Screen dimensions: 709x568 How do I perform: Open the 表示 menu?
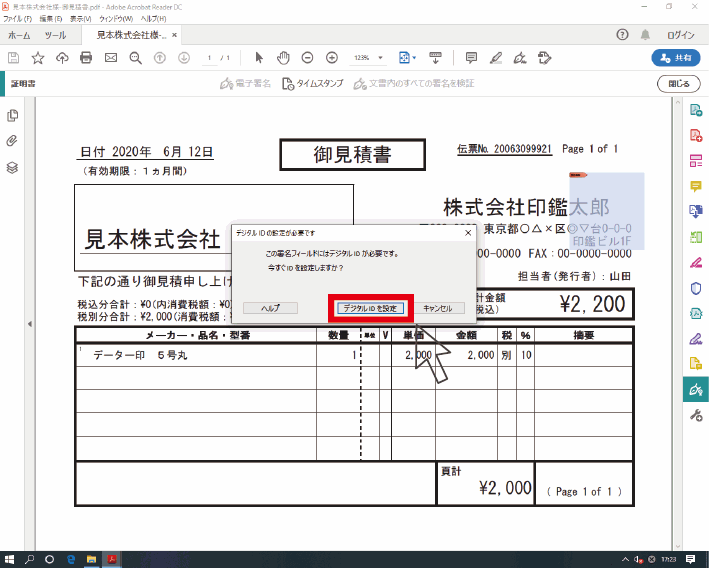(x=80, y=19)
